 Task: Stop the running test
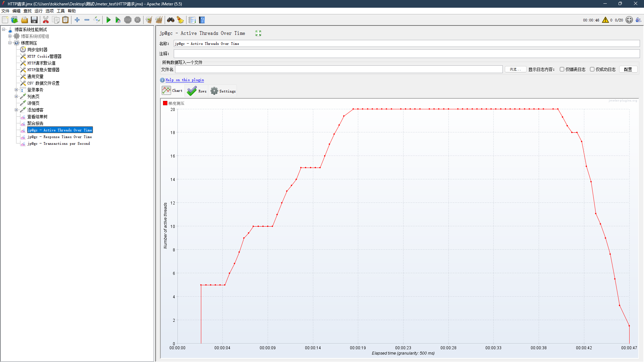click(x=128, y=20)
